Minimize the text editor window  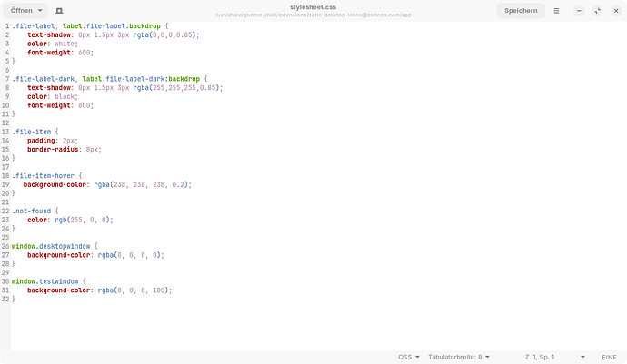click(580, 10)
